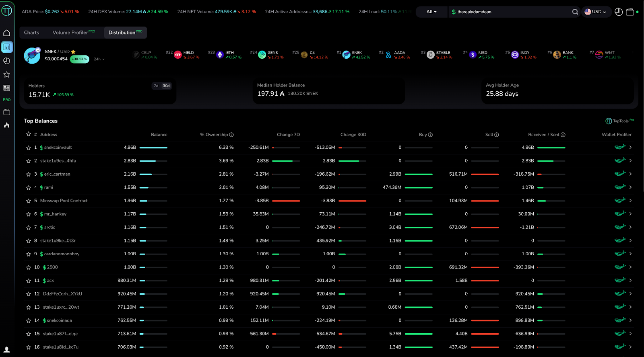Open Wallet Profiler shark icon for snekcoinada

[620, 320]
